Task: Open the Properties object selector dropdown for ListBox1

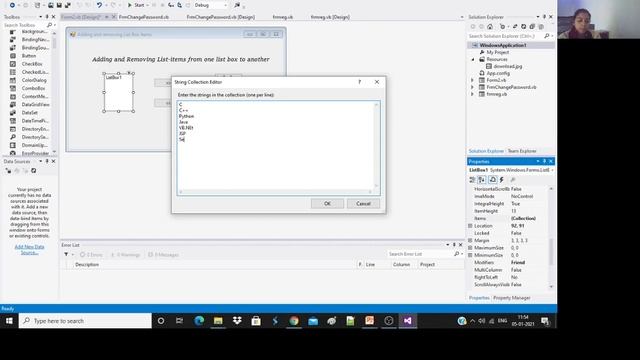Action: pos(552,170)
